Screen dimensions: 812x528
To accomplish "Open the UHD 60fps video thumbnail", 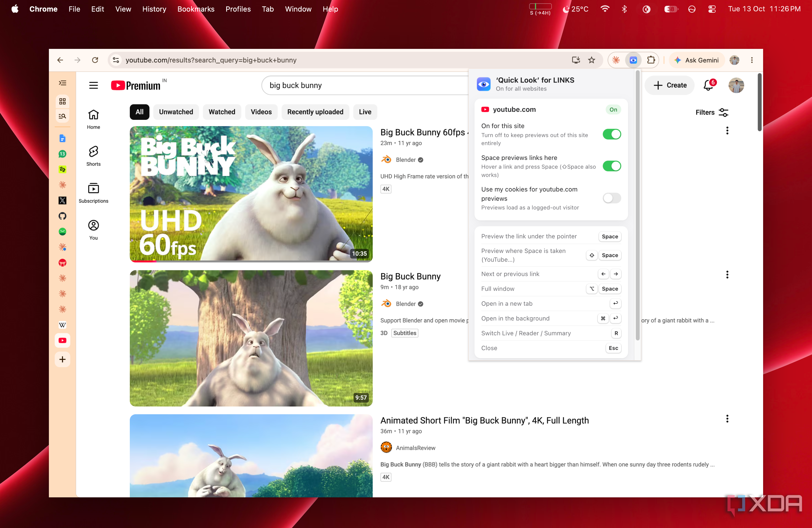I will [x=251, y=194].
